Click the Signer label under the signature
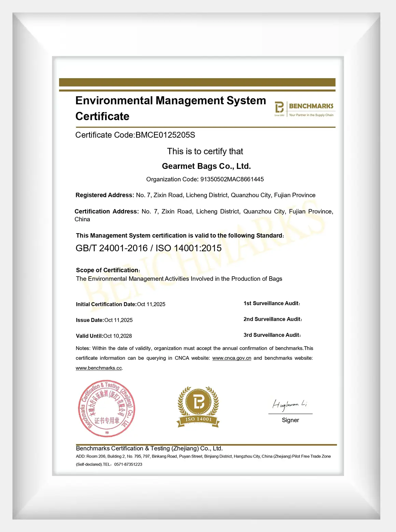Image resolution: width=396 pixels, height=532 pixels. [291, 420]
